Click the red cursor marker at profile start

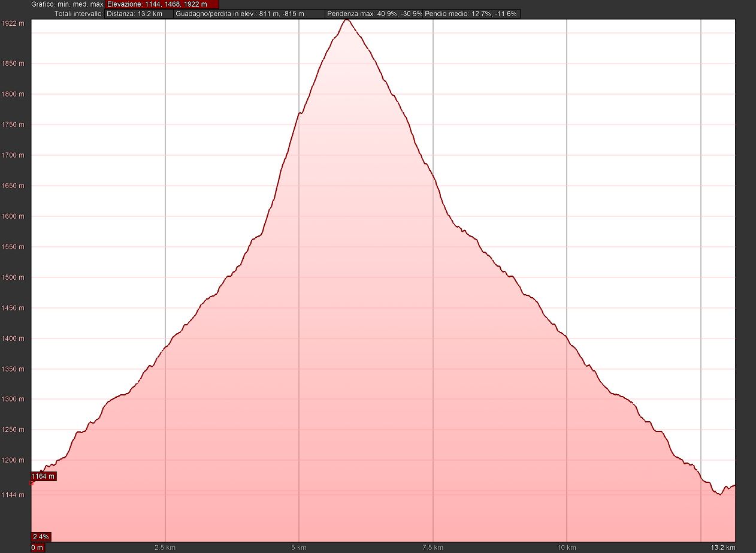[32, 482]
